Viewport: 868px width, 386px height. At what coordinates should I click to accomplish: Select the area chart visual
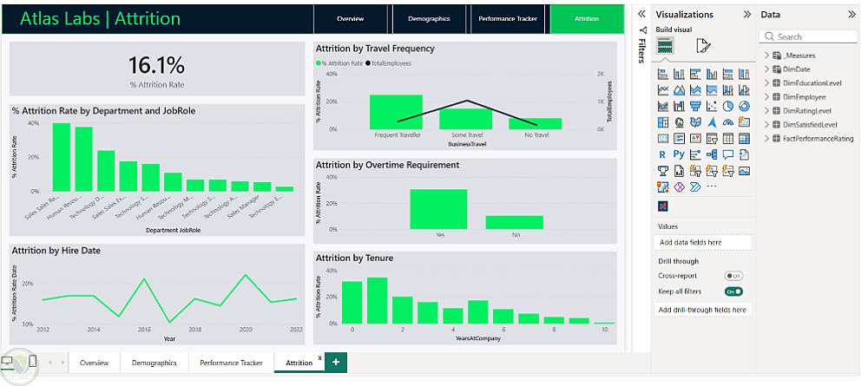680,89
